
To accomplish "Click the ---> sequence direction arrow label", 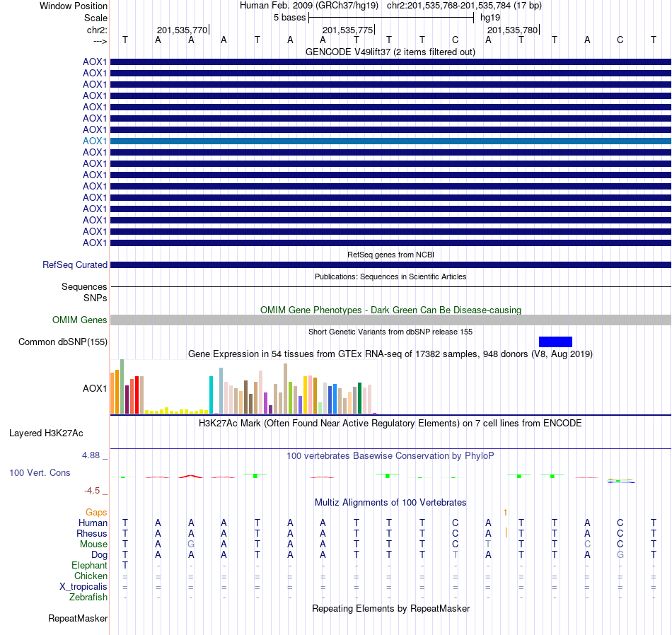I will (x=100, y=41).
